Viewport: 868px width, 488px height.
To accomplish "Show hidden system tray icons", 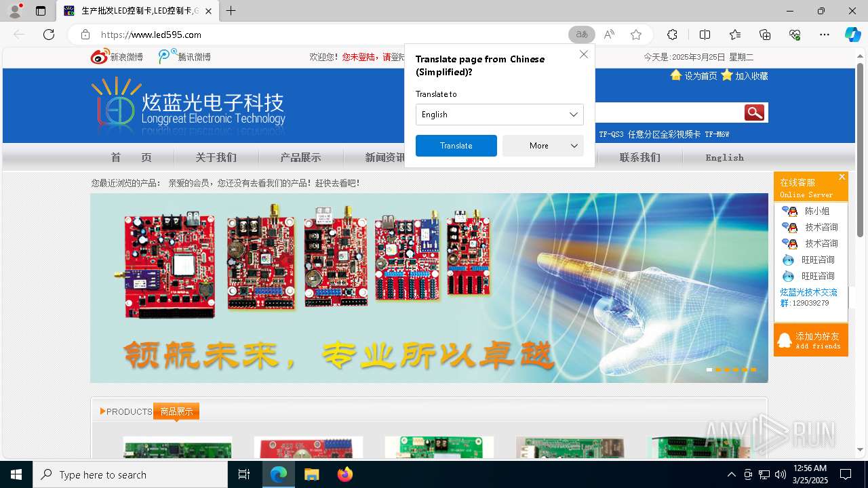I will 731,474.
